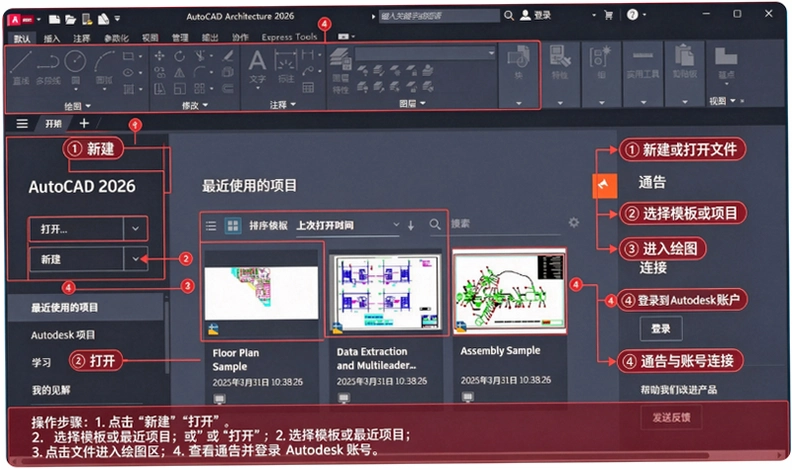792x470 pixels.
Task: Open the dropdown arrow next to 打开...
Action: (x=135, y=229)
